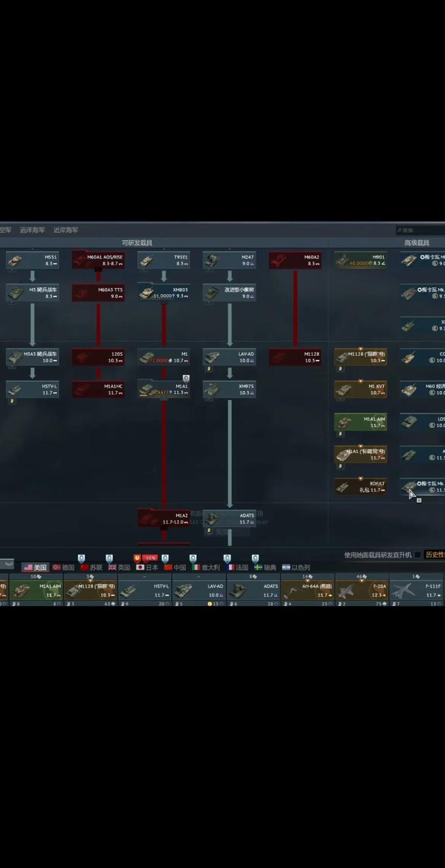Select the M1A1 AIM premium in tree
Image resolution: width=445 pixels, height=868 pixels.
coord(360,422)
